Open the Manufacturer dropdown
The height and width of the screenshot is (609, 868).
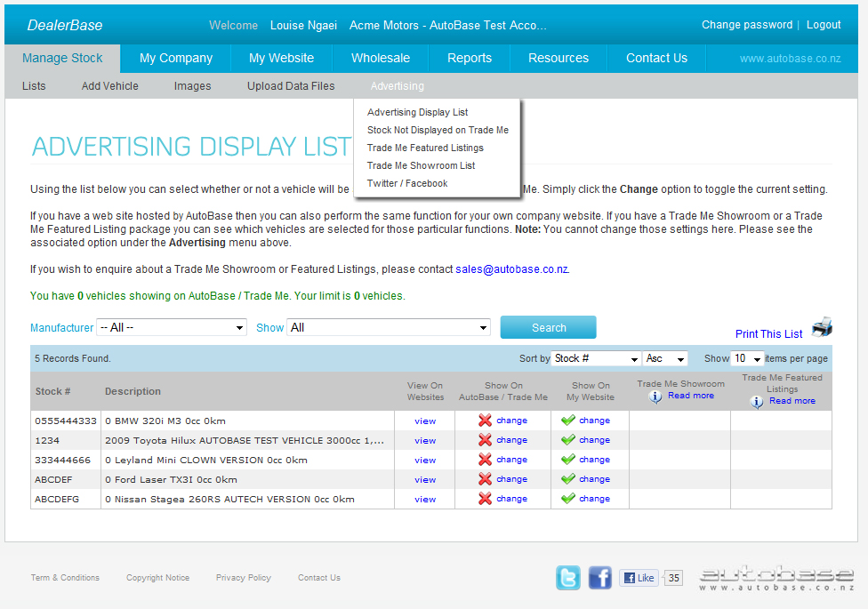(171, 327)
